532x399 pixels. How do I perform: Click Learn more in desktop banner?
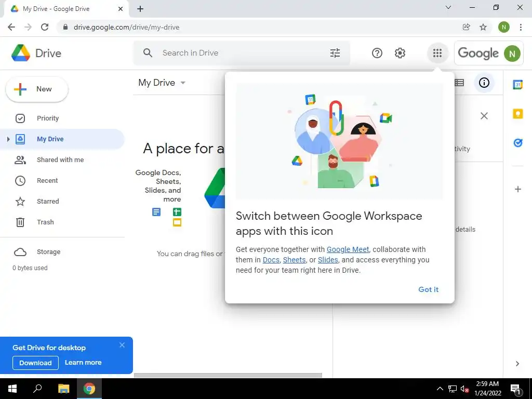[x=83, y=362]
